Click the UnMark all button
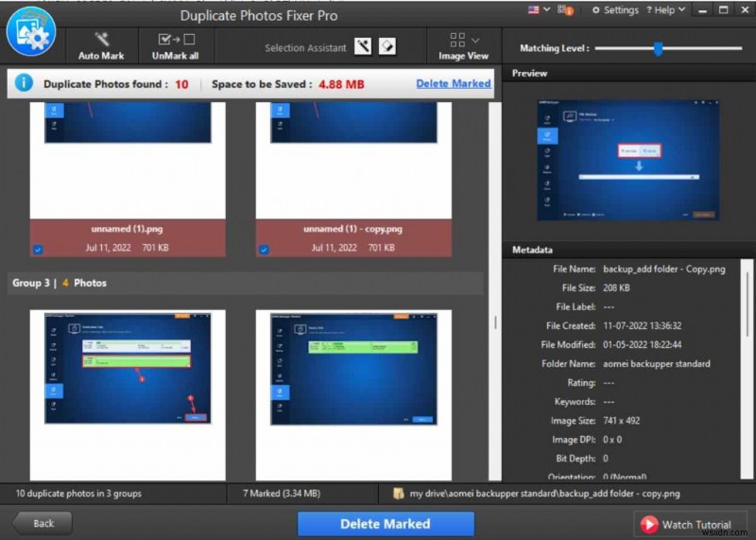 [176, 46]
